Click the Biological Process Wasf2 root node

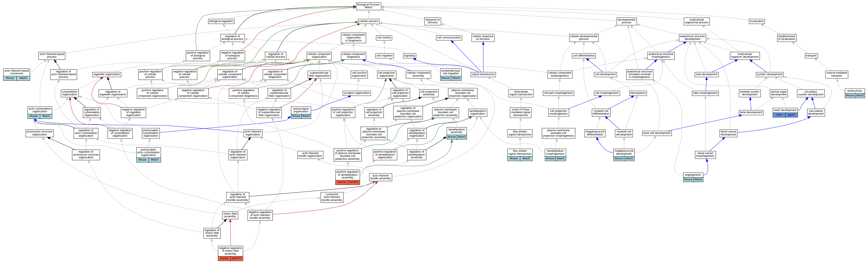pyautogui.click(x=368, y=6)
